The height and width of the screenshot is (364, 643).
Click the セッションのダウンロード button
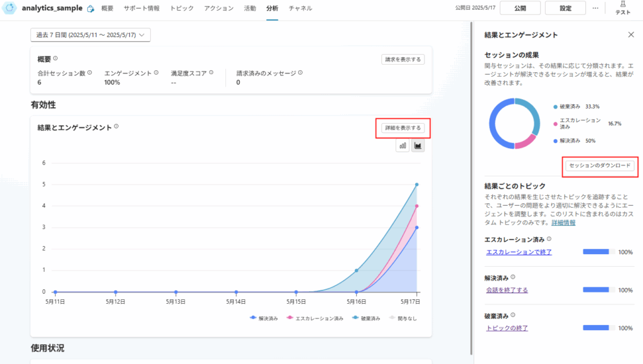[600, 166]
